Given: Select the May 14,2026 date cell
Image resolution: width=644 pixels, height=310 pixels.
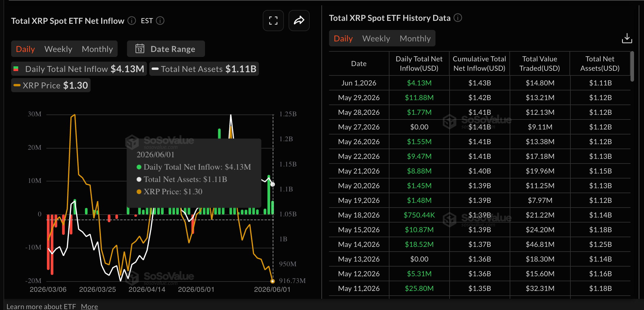Looking at the screenshot, I should coord(359,245).
